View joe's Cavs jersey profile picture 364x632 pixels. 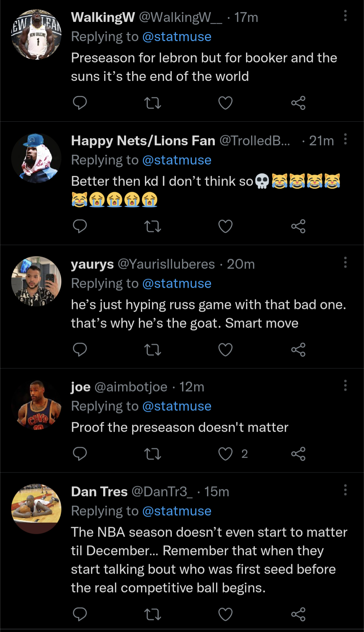36,405
